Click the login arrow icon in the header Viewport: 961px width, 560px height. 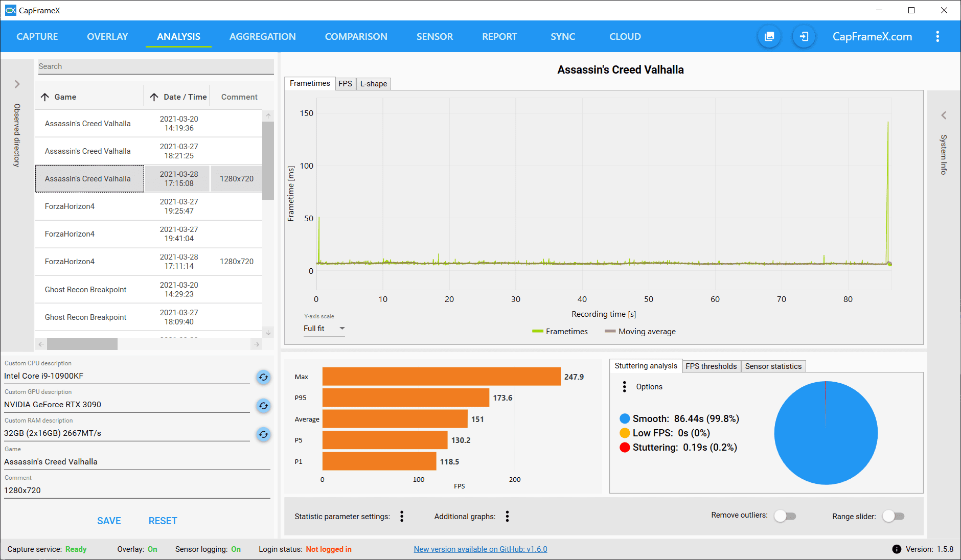tap(804, 36)
